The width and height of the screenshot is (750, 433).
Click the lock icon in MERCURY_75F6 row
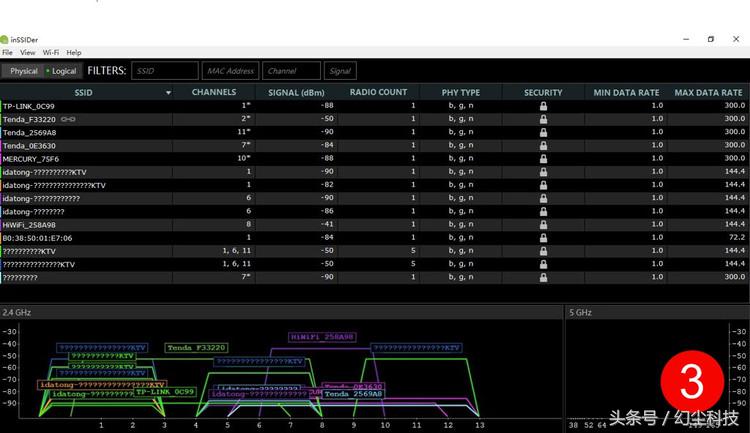pyautogui.click(x=543, y=158)
